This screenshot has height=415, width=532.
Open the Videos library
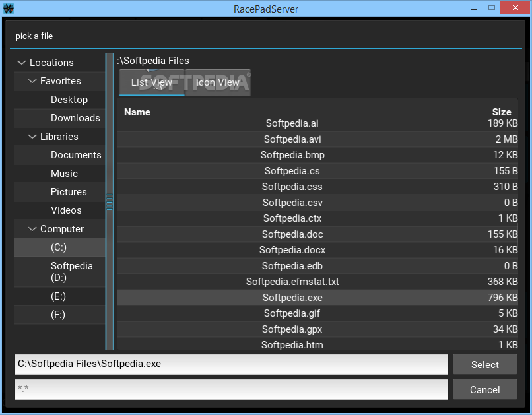[x=66, y=210]
